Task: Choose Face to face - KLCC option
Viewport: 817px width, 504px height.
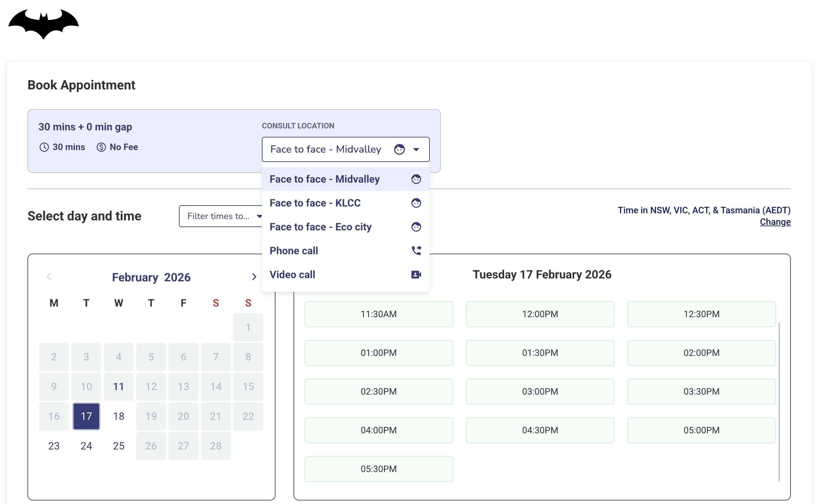Action: click(x=315, y=203)
